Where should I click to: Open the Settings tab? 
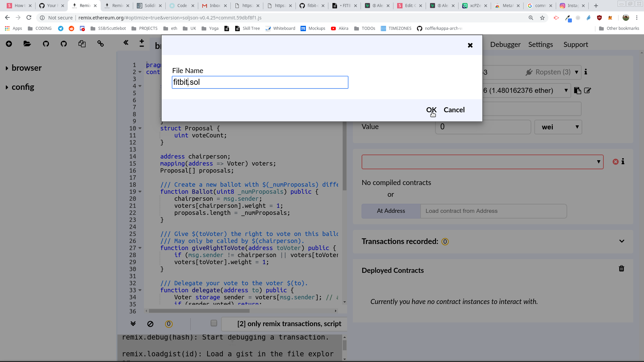point(540,45)
